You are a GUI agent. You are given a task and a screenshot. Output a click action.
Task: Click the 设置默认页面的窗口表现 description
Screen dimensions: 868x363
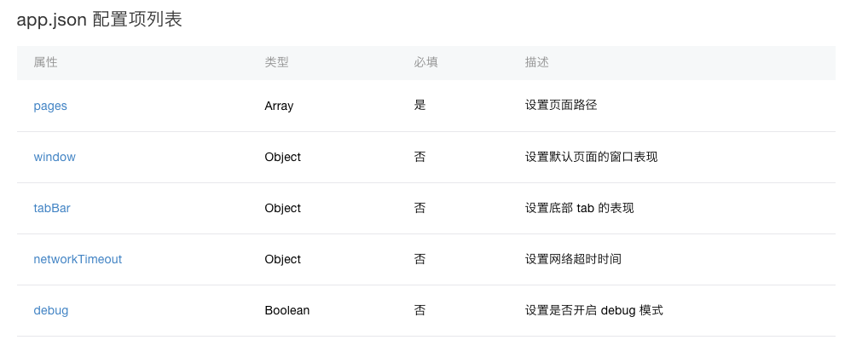pos(591,157)
